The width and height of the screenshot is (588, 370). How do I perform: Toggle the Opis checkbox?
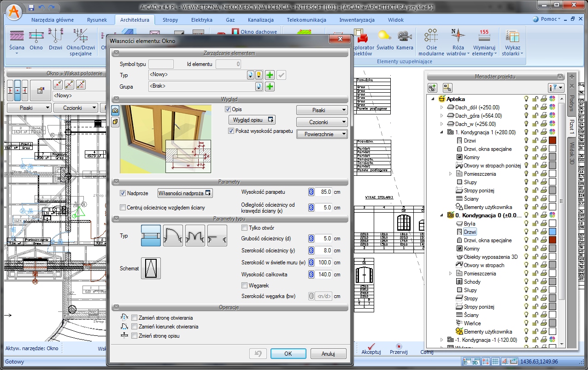[228, 109]
